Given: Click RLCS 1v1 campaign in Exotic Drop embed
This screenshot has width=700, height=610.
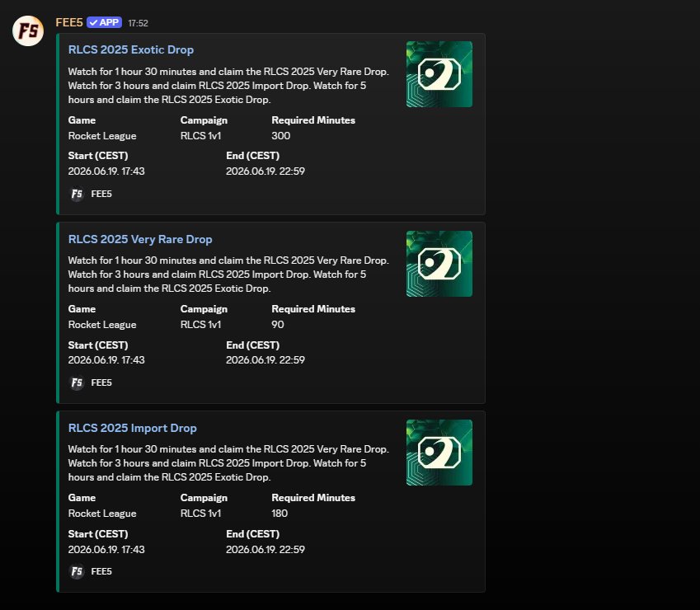Looking at the screenshot, I should point(201,136).
